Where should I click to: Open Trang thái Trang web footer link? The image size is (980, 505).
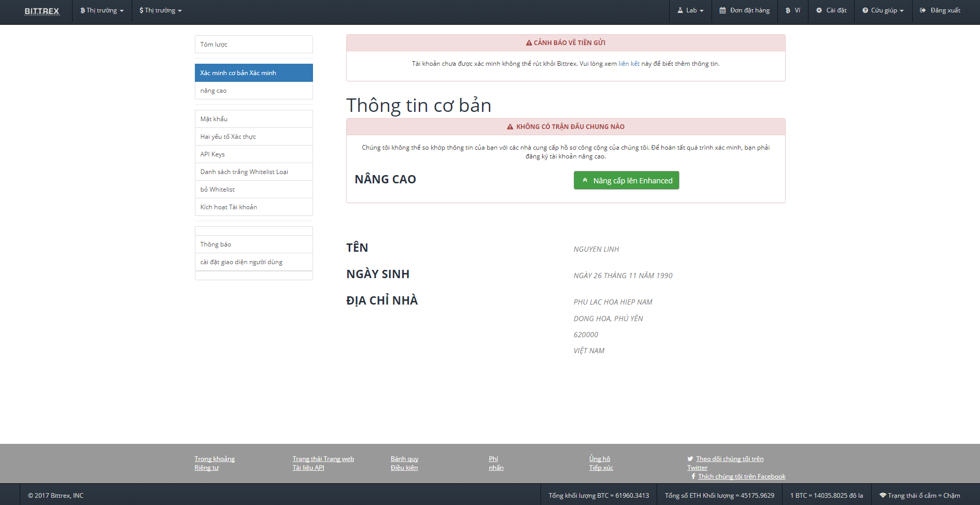point(323,459)
